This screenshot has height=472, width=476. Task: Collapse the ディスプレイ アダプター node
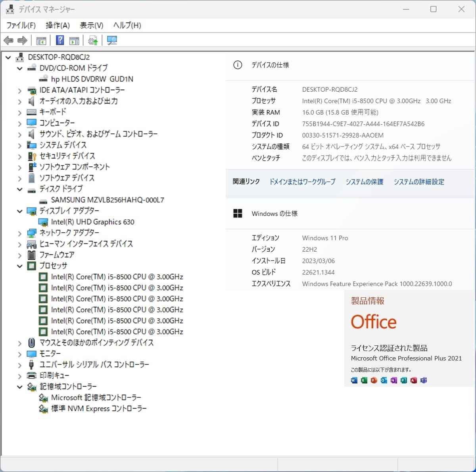[20, 211]
